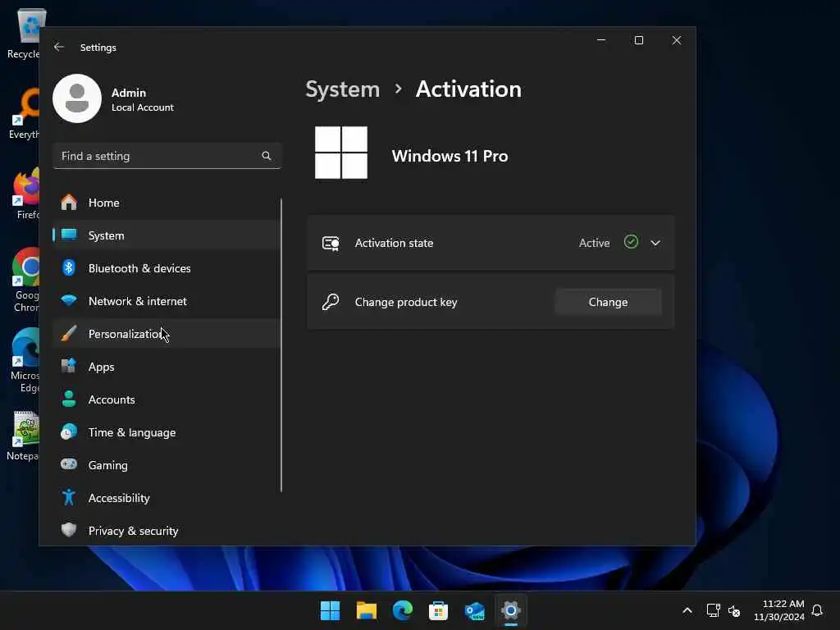Select the Recycle Bin desktop icon
The width and height of the screenshot is (840, 630).
[24, 34]
